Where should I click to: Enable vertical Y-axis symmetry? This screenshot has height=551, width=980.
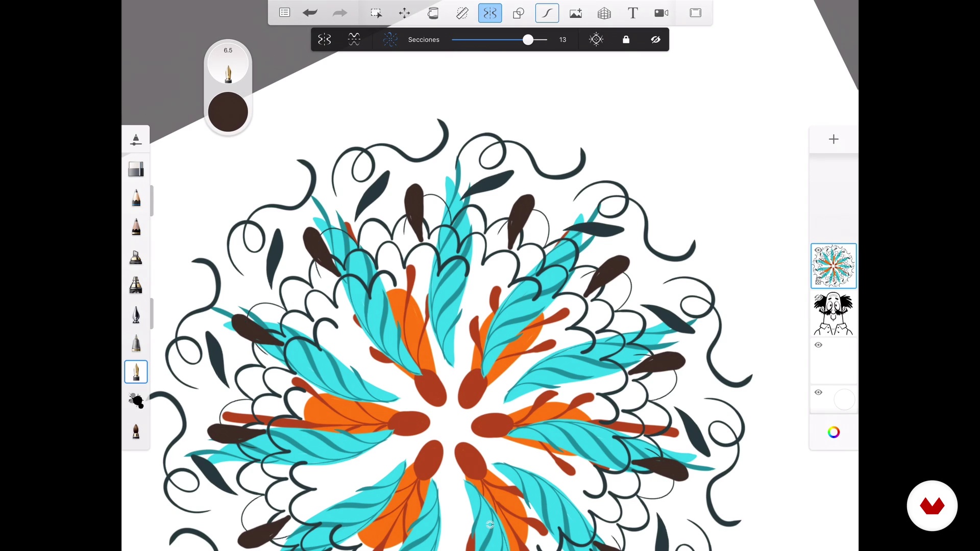(x=325, y=39)
